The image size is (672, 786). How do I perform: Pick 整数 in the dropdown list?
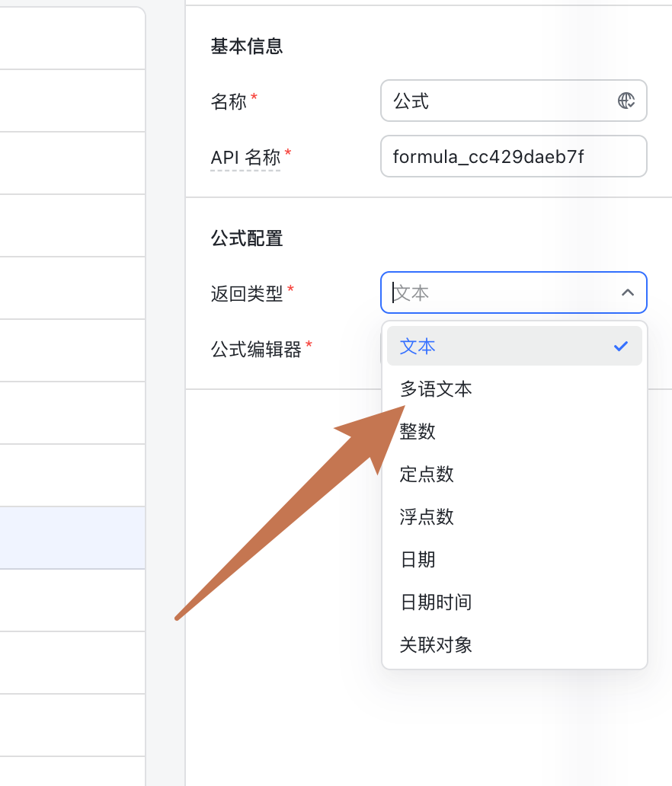pyautogui.click(x=514, y=432)
